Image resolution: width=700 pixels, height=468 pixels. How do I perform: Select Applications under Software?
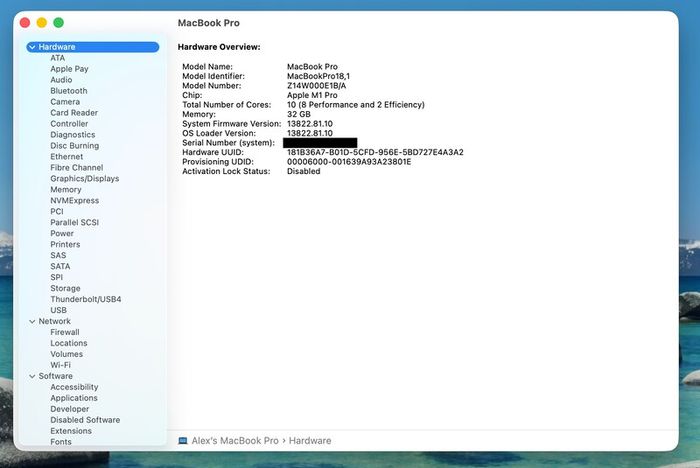point(74,398)
